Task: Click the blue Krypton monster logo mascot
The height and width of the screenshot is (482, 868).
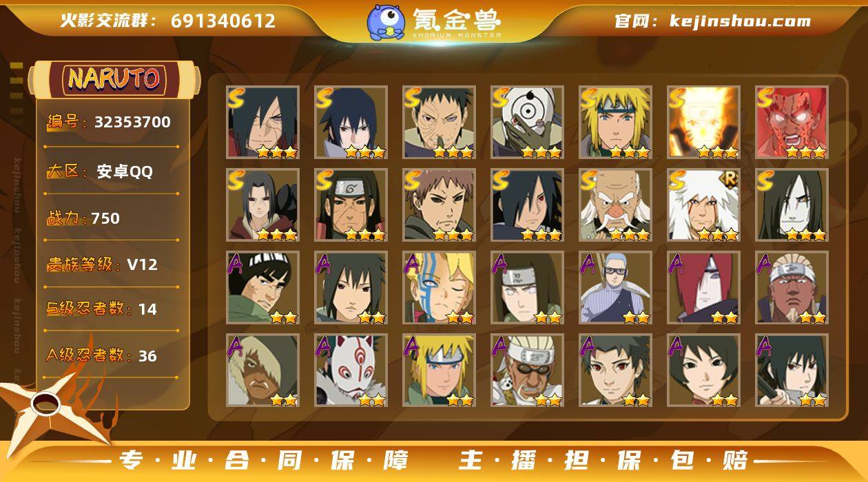Action: click(386, 22)
